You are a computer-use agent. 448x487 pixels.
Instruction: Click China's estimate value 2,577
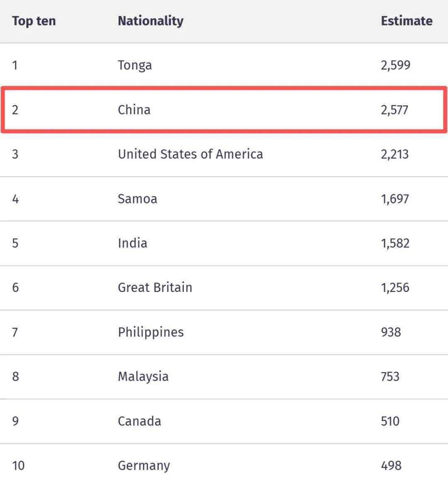(x=394, y=110)
